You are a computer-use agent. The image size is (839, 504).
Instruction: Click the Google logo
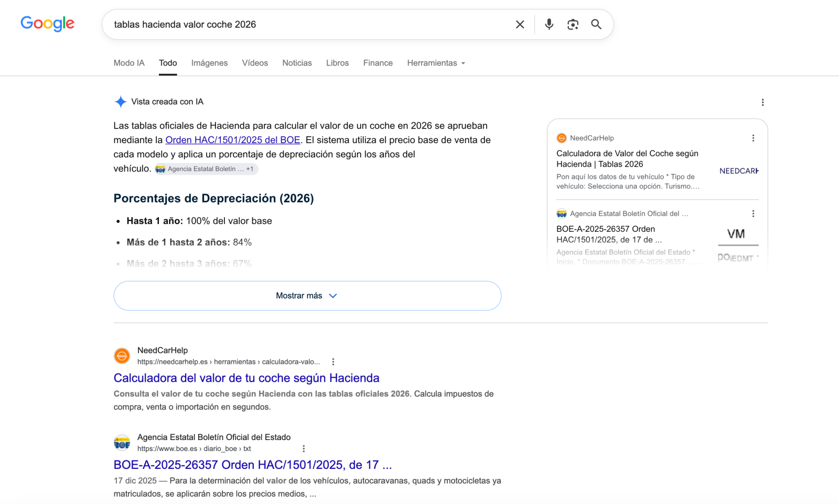(47, 24)
